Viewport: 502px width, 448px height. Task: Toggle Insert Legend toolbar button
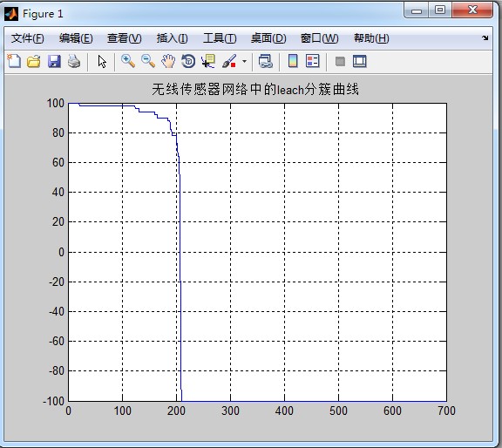313,61
